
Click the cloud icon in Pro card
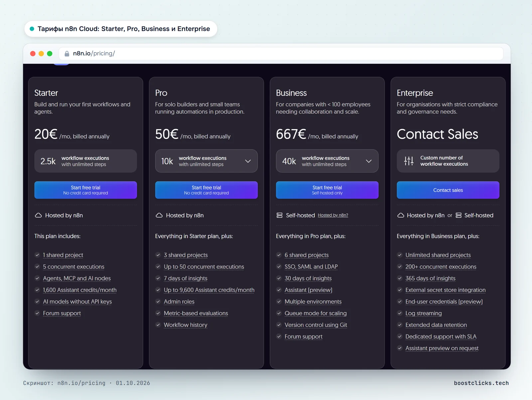tap(159, 215)
